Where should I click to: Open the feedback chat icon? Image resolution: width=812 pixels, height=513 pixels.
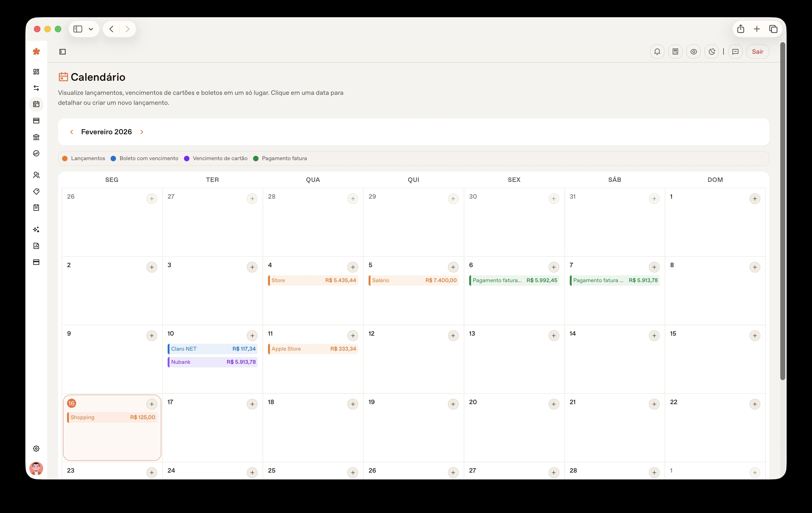735,51
